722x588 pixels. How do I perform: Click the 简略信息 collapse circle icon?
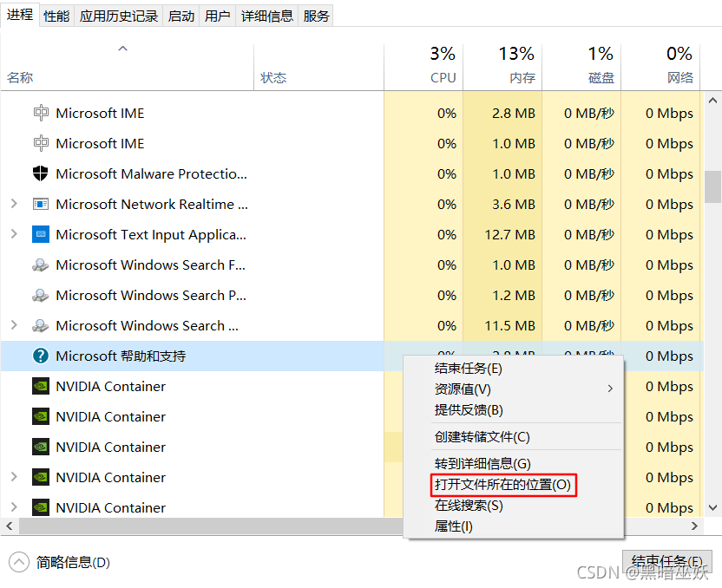pyautogui.click(x=18, y=562)
